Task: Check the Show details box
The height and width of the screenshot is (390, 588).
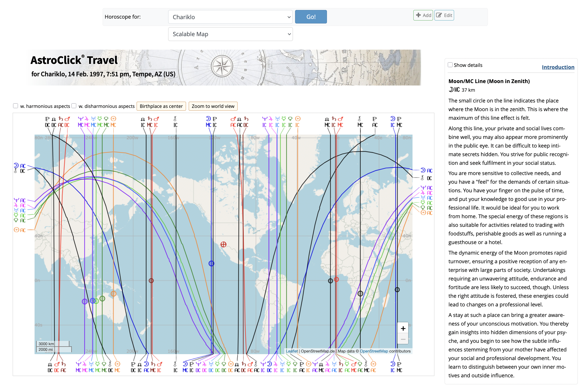Action: click(x=450, y=65)
